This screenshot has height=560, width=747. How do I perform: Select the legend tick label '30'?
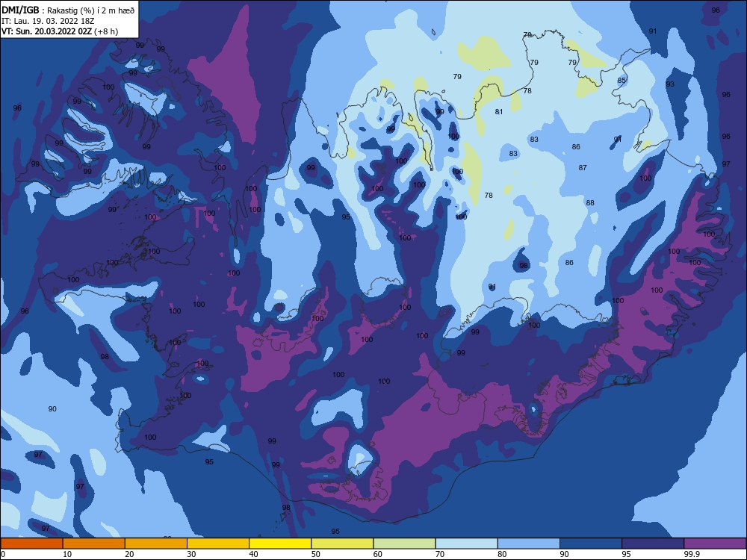[x=191, y=554]
